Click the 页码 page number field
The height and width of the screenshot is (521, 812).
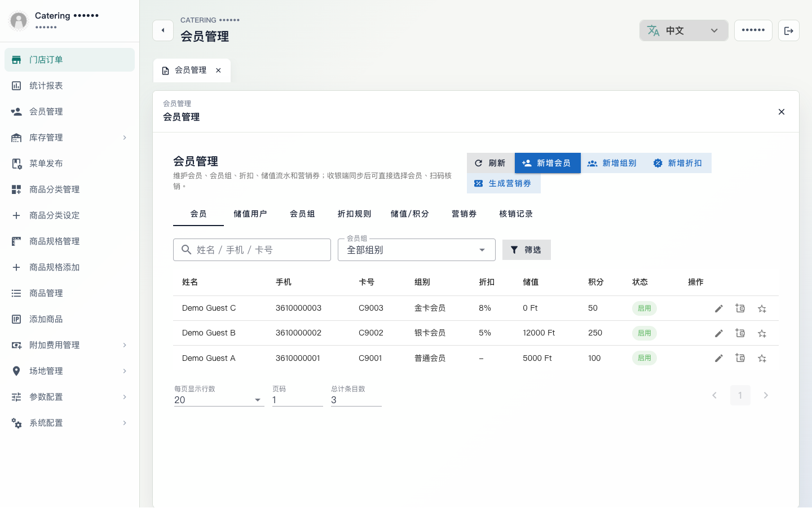(x=298, y=400)
